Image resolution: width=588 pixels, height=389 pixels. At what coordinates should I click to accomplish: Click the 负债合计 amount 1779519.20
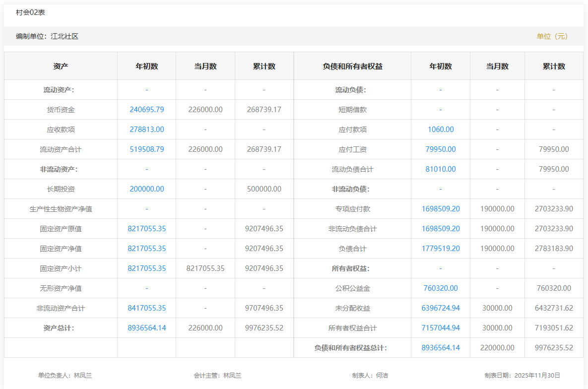coord(441,249)
